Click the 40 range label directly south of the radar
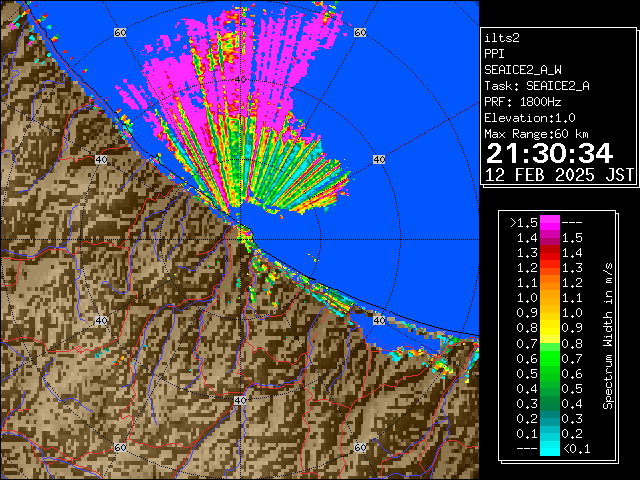Image resolution: width=640 pixels, height=480 pixels. 240,400
